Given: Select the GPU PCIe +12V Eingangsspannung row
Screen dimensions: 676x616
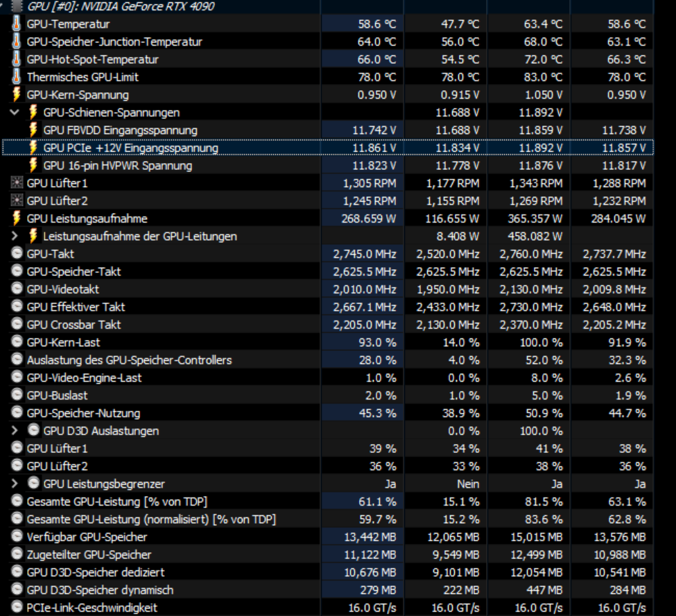Looking at the screenshot, I should point(328,148).
